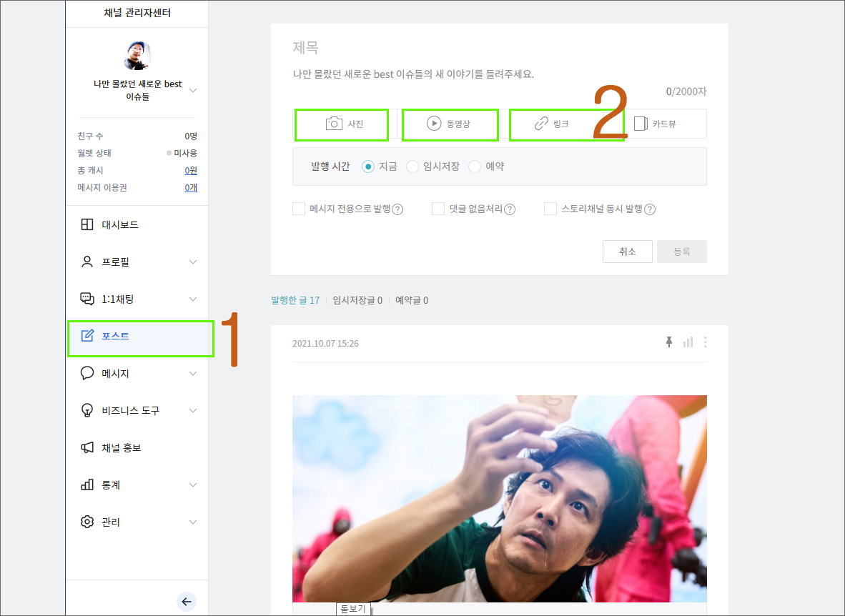Image resolution: width=845 pixels, height=616 pixels.
Task: Click the 메시지 speech bubble icon
Action: pos(87,373)
